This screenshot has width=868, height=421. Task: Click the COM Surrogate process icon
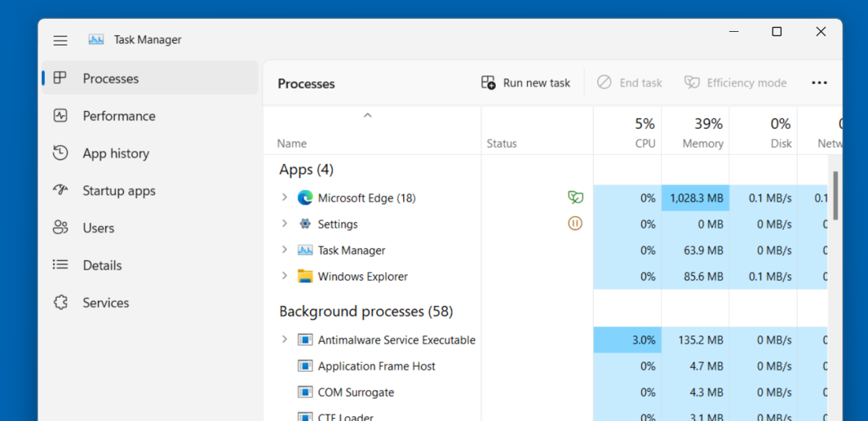305,392
